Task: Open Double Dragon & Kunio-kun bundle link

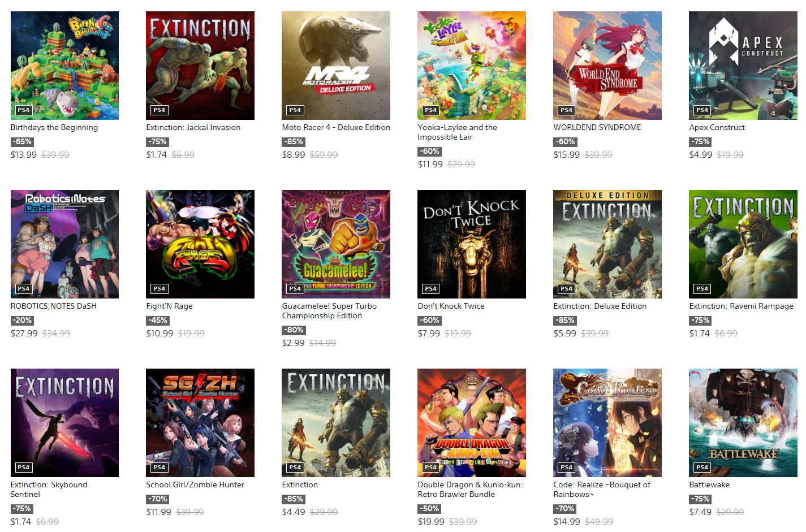Action: (x=471, y=490)
